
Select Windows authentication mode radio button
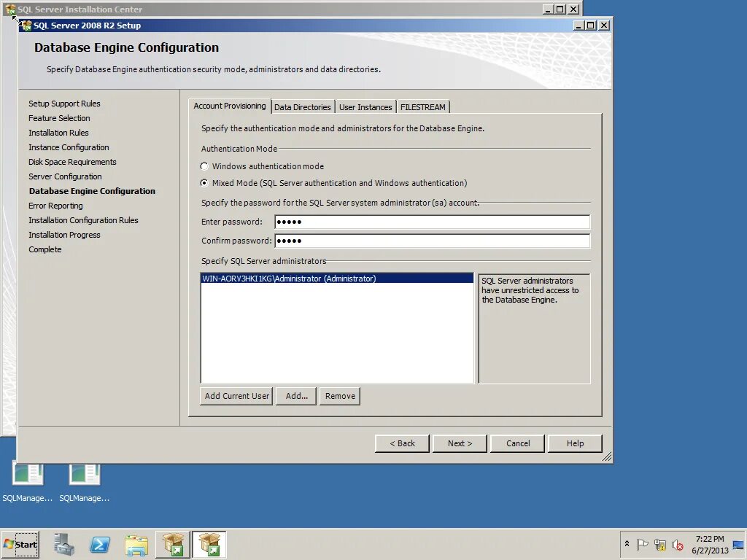(x=204, y=166)
